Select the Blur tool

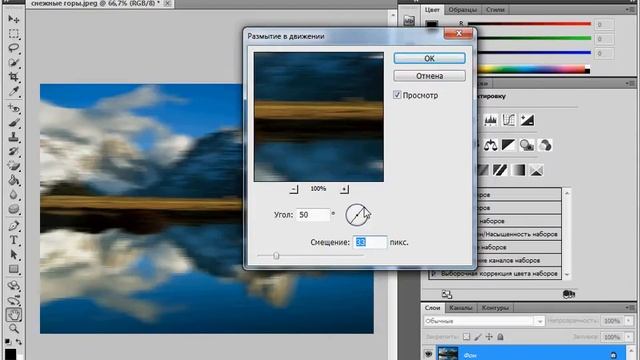tap(13, 195)
